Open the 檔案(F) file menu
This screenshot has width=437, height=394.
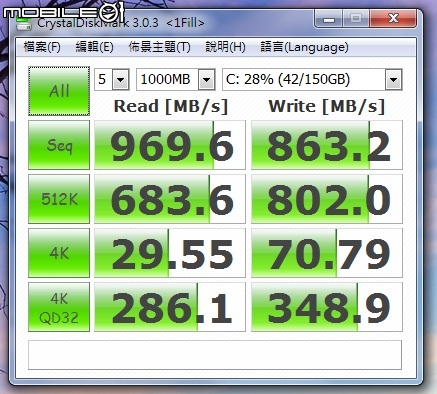[42, 47]
